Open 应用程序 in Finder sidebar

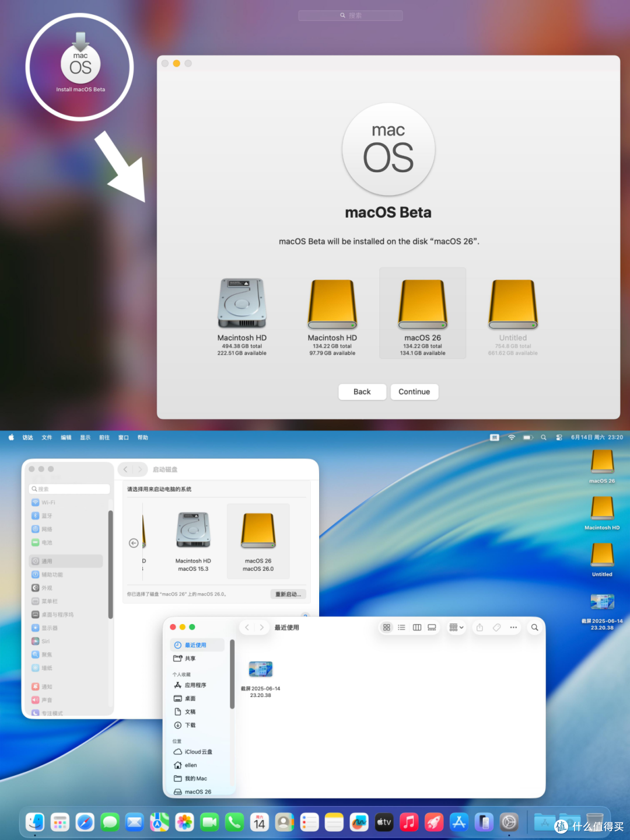coord(197,685)
